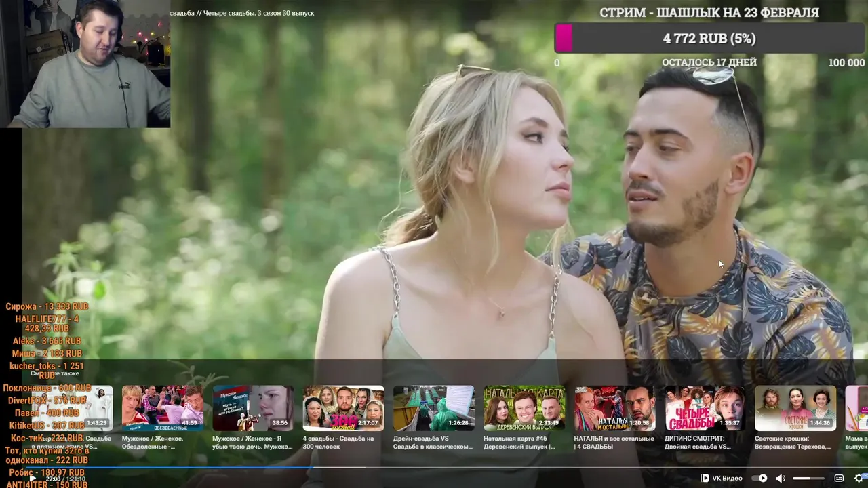Open the VK Видео logo link
This screenshot has width=868, height=488.
pos(721,479)
